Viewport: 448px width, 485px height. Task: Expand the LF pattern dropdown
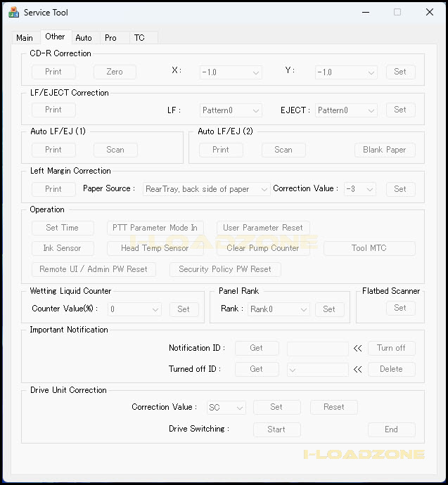click(230, 110)
